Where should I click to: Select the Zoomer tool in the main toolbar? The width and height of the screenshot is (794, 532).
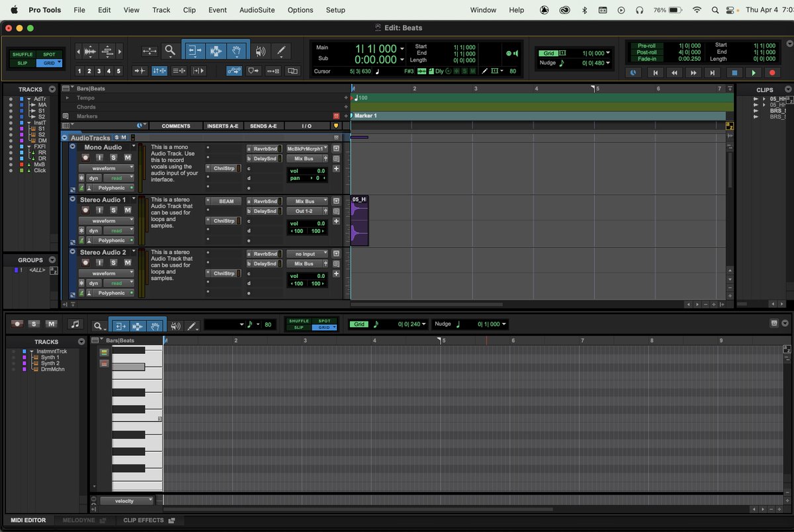point(170,51)
